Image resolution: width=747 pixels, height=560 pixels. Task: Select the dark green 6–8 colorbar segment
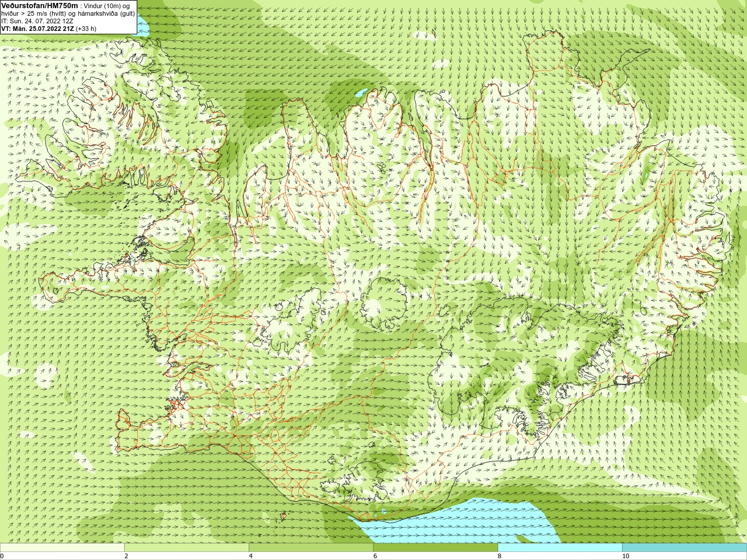pyautogui.click(x=435, y=548)
